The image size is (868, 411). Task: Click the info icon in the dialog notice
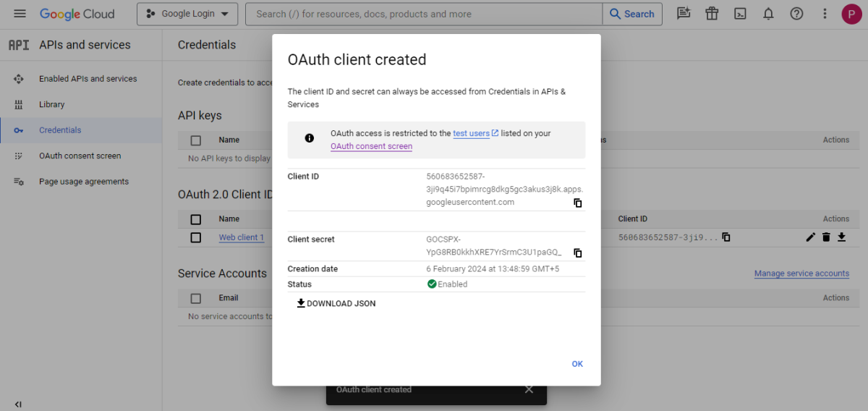(310, 138)
